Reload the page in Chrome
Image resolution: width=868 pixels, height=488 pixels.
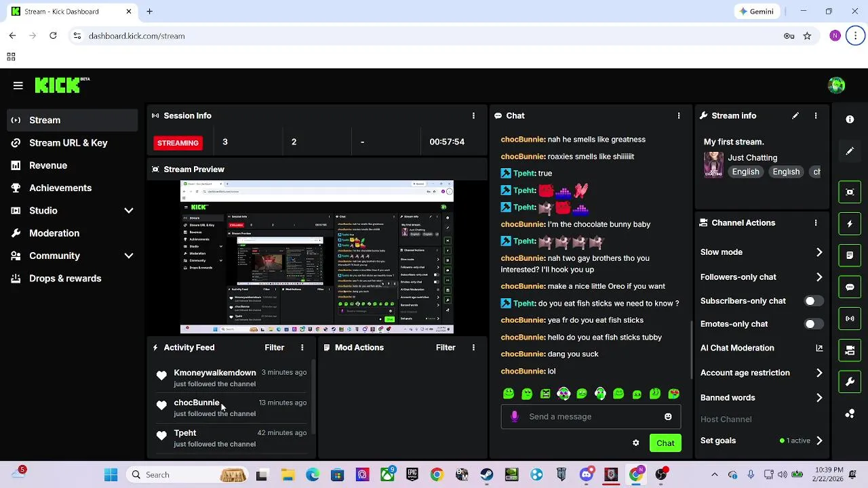coord(53,36)
